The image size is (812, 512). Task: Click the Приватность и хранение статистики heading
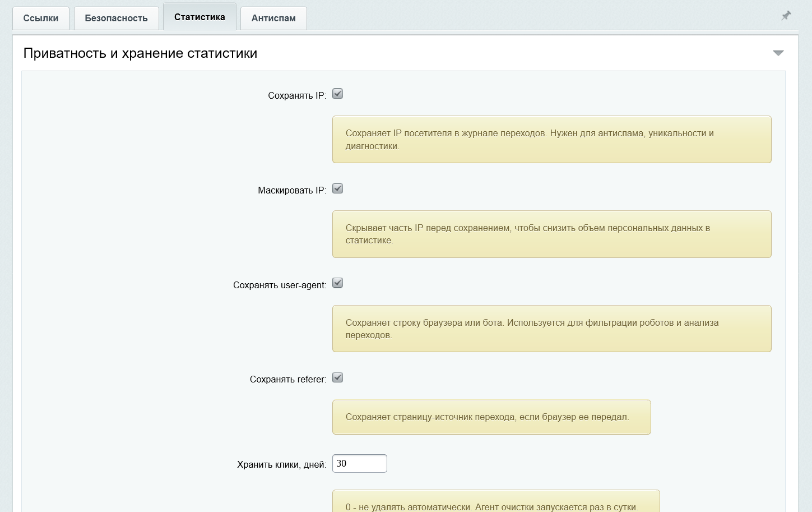coord(140,53)
